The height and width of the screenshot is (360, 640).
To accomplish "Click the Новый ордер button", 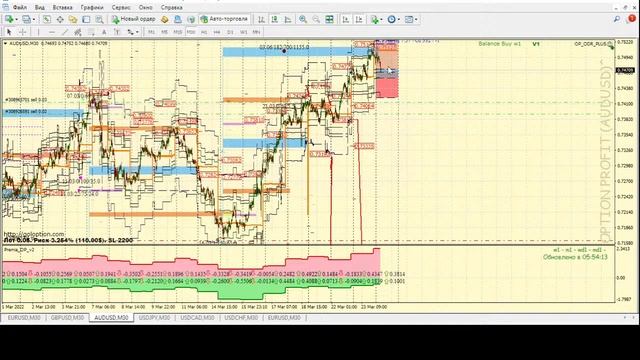I will click(x=133, y=19).
